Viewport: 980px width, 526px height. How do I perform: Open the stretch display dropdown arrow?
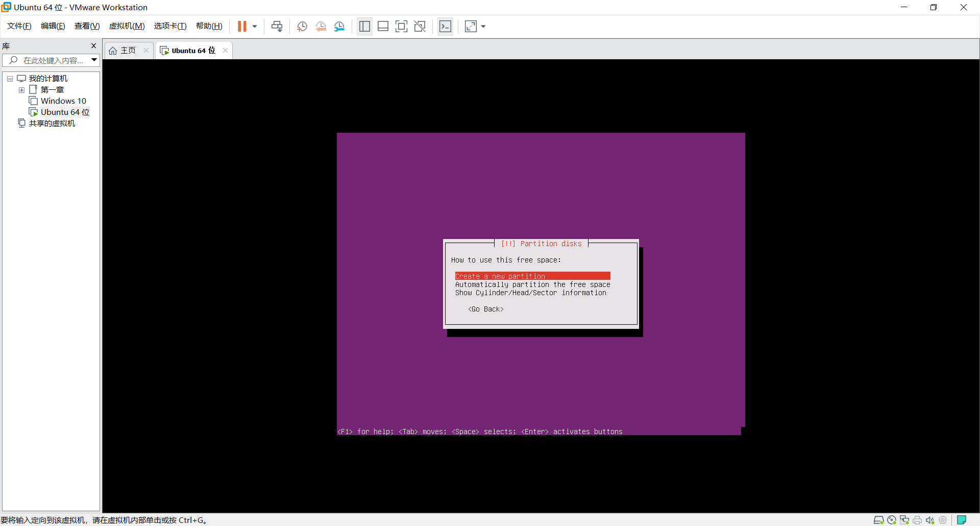(x=483, y=27)
